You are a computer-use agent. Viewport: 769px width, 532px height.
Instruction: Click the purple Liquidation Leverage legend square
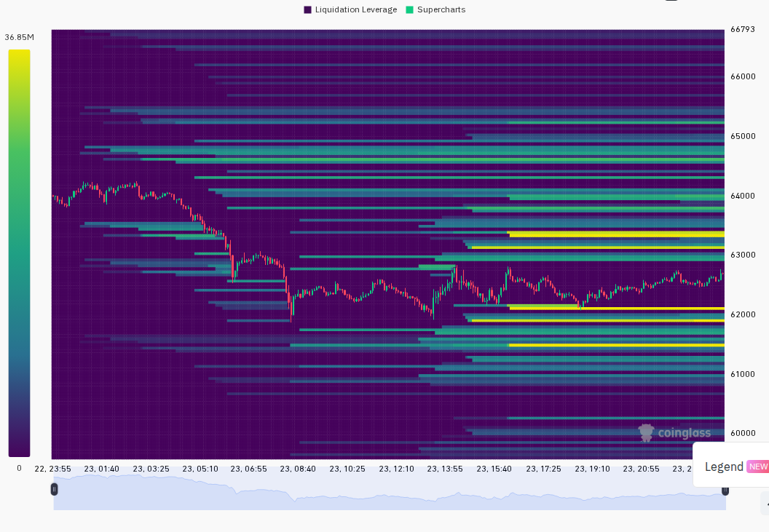point(307,9)
